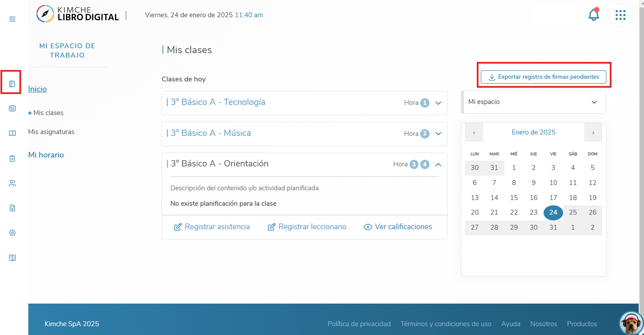644x335 pixels.
Task: Click the ID card icon in the sidebar
Action: tap(12, 108)
